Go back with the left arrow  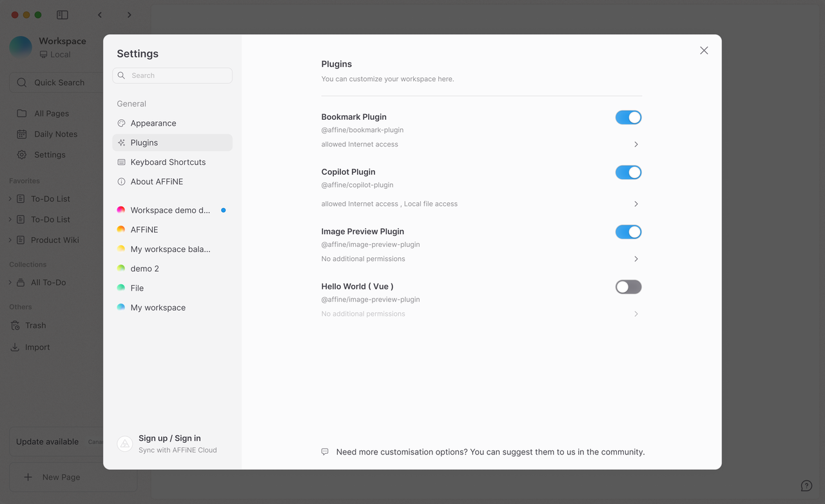[x=100, y=15]
